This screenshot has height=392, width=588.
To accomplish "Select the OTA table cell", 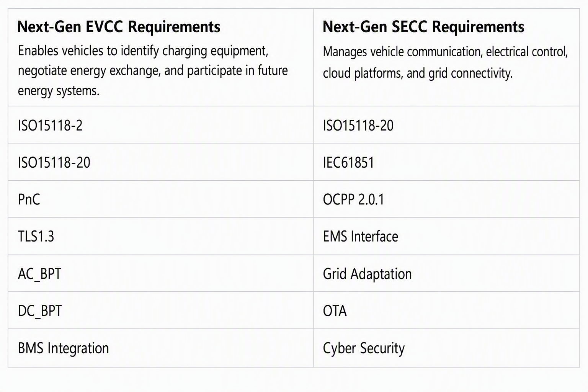I will (x=446, y=310).
